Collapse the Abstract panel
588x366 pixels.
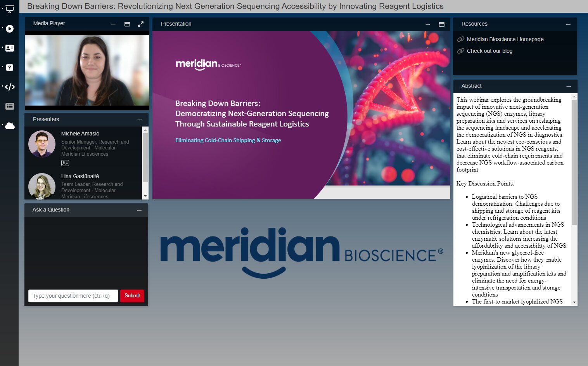[568, 87]
